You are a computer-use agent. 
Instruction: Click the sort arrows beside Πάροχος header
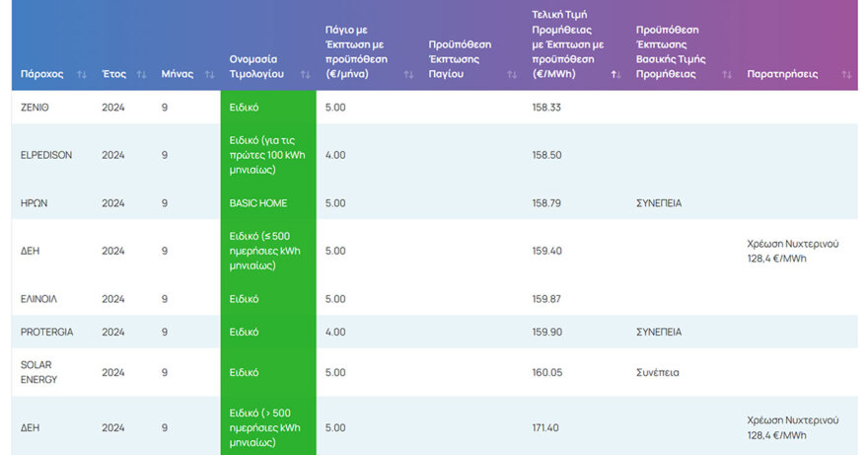81,74
